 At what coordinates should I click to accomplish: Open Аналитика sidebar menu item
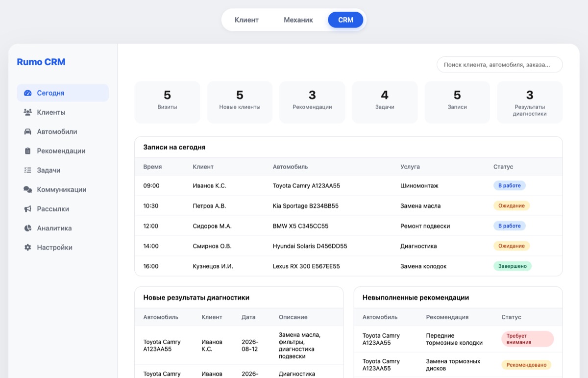(x=63, y=228)
